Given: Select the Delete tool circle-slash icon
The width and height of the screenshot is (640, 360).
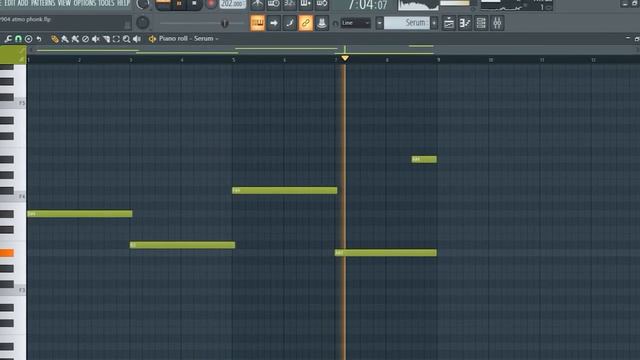Looking at the screenshot, I should pos(85,39).
